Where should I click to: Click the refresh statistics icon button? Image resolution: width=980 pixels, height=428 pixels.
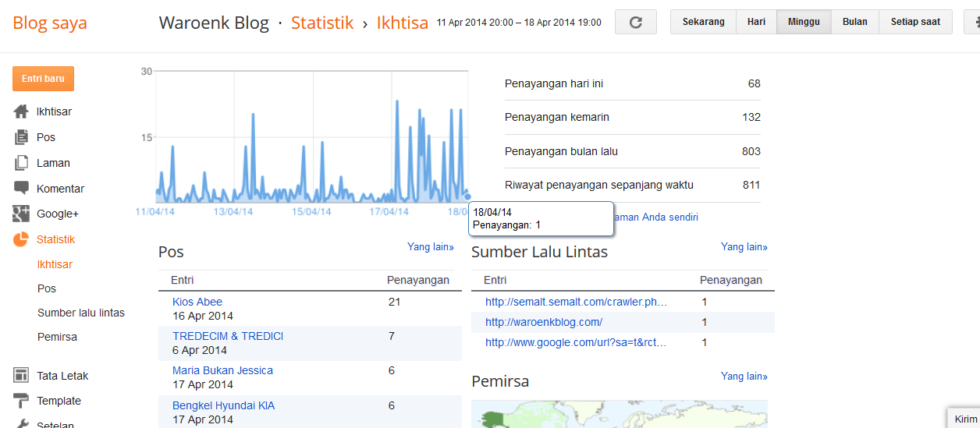pyautogui.click(x=636, y=22)
